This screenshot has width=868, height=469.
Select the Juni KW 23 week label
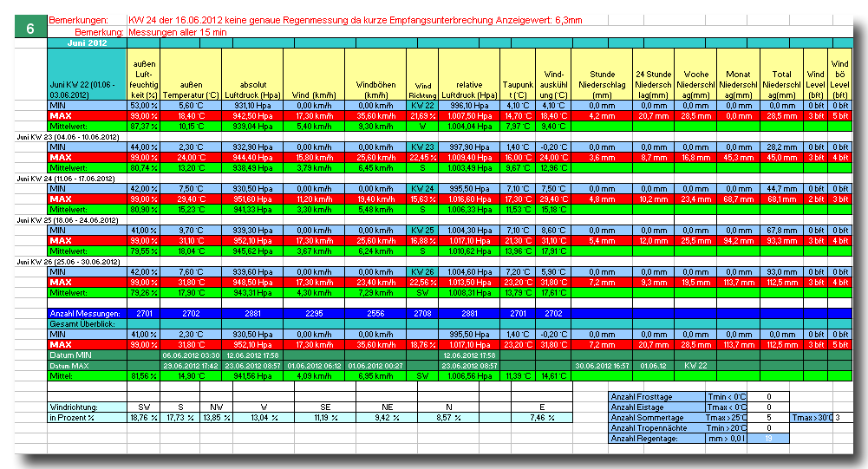(x=68, y=137)
